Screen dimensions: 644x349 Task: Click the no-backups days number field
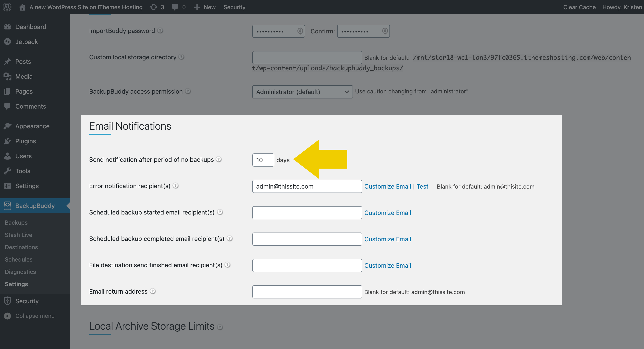coord(263,160)
